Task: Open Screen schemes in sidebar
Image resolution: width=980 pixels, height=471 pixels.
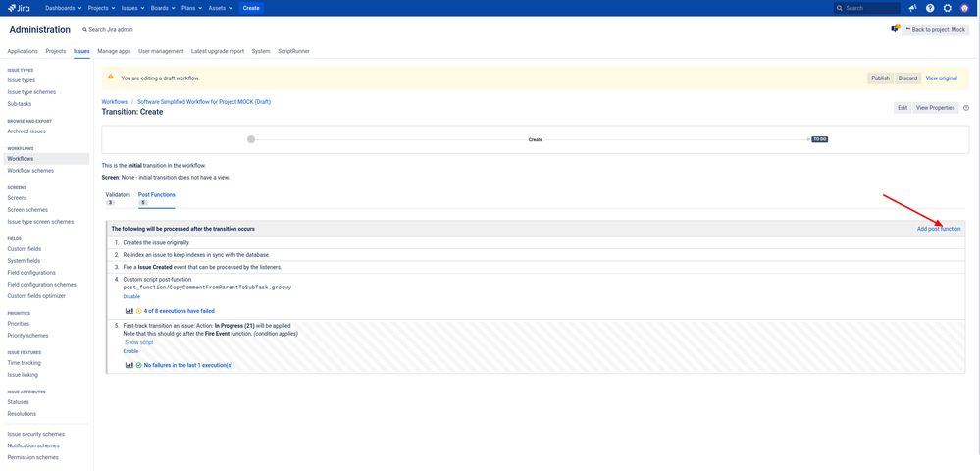Action: click(27, 210)
